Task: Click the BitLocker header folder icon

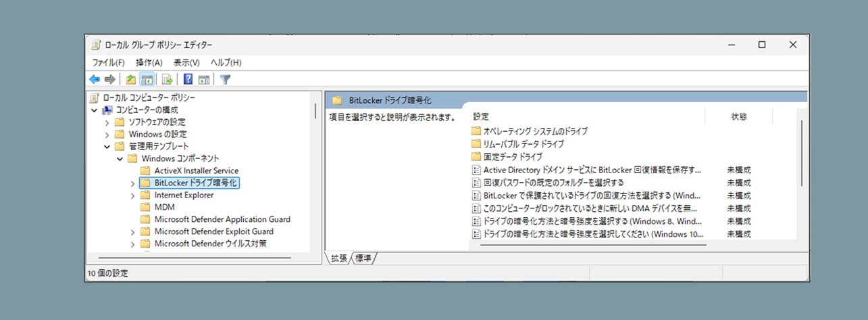Action: point(337,100)
